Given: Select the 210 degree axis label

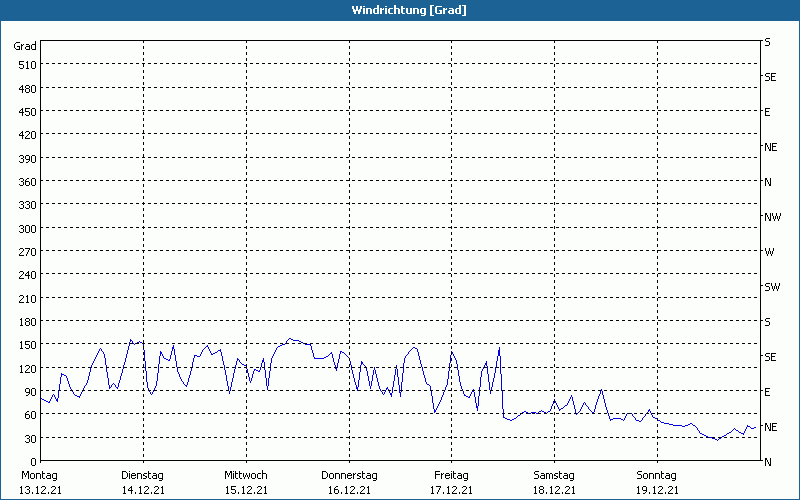Looking at the screenshot, I should tap(27, 299).
